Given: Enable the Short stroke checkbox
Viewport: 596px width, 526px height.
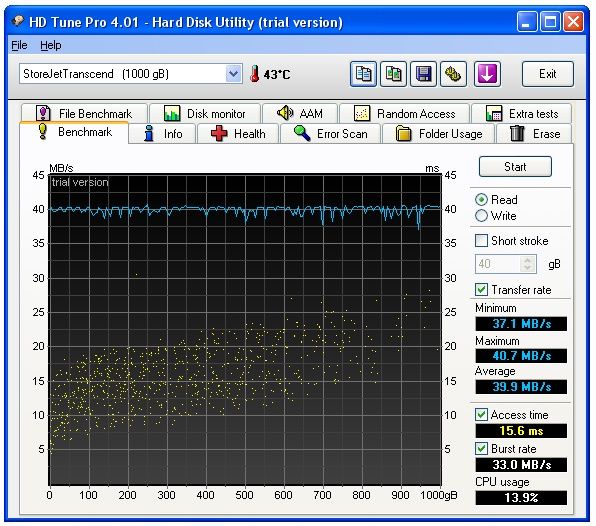Looking at the screenshot, I should point(481,241).
